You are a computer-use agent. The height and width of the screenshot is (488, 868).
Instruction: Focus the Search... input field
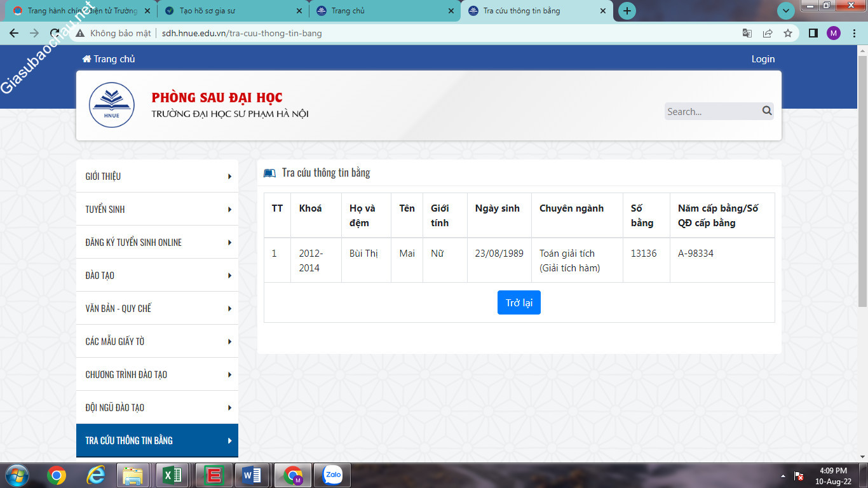[712, 111]
